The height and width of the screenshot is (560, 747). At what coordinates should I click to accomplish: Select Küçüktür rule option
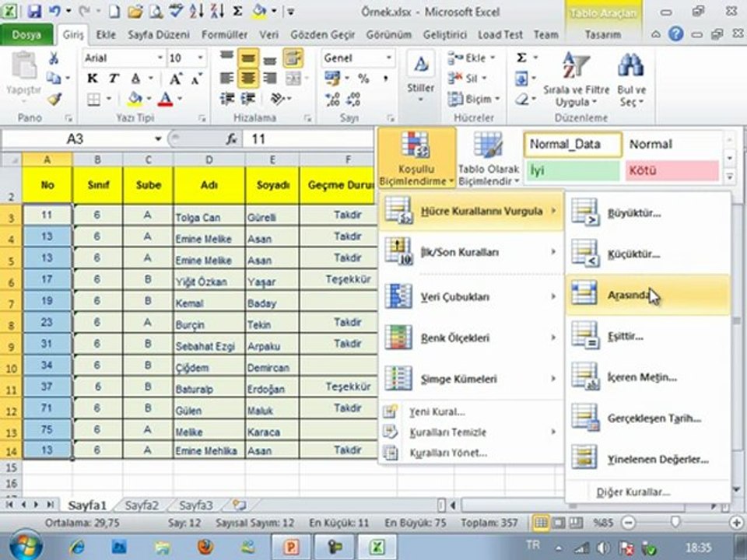tap(648, 254)
